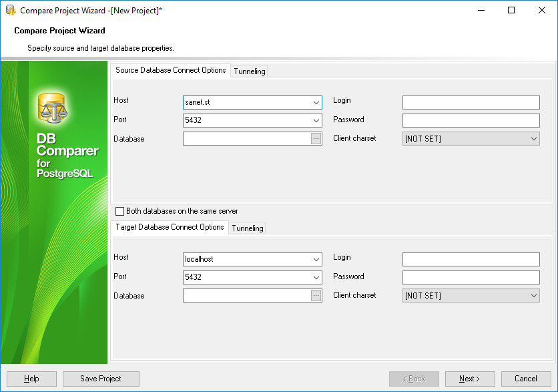Expand the target Port dropdown arrow
The height and width of the screenshot is (392, 558).
pyautogui.click(x=316, y=277)
